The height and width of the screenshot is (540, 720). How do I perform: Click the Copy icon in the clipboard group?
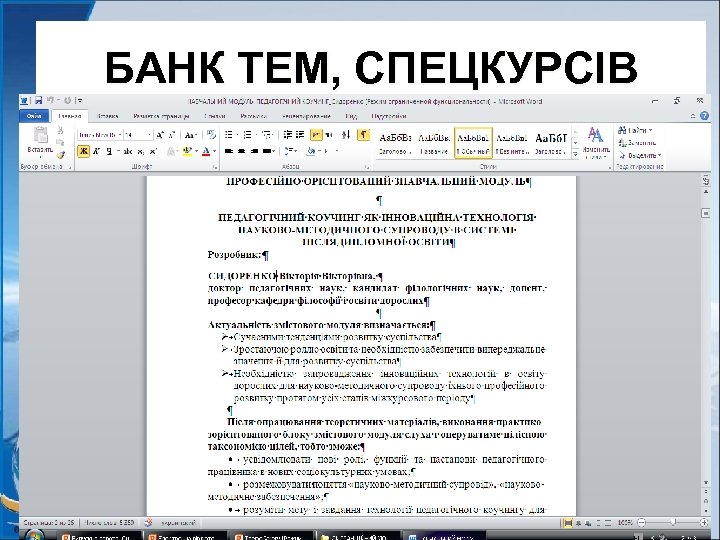pos(60,142)
